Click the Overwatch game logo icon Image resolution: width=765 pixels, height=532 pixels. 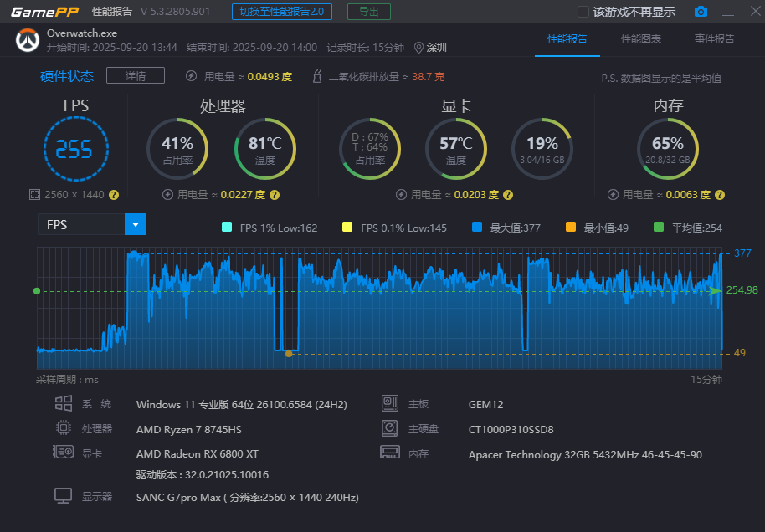(28, 40)
